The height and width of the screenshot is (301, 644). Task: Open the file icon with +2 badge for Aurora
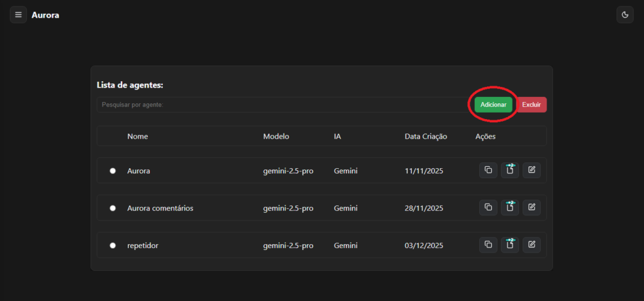510,171
